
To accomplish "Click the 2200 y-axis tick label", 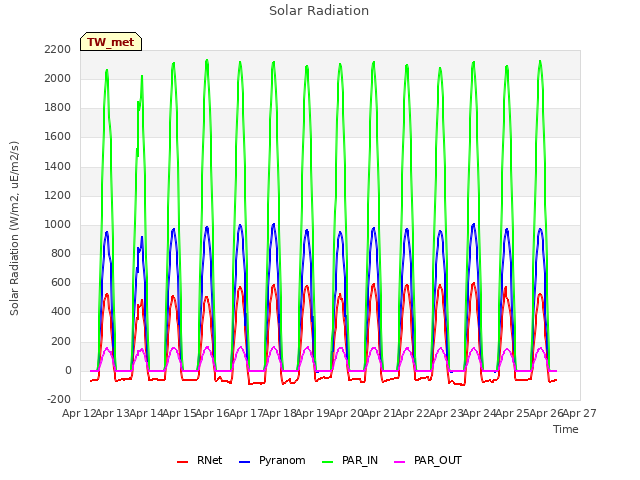I will click(58, 49).
